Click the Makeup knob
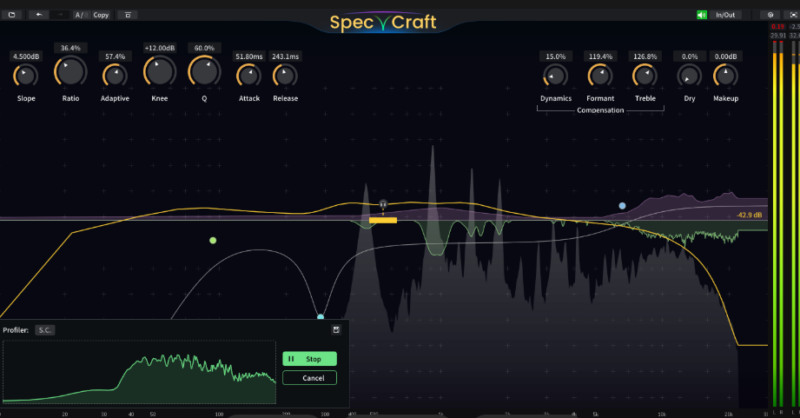 coord(726,76)
